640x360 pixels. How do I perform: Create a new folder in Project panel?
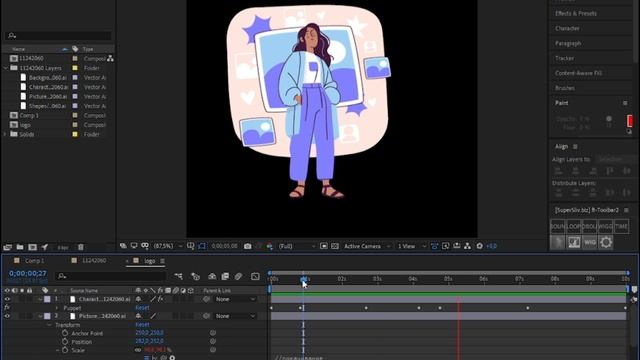tap(20, 247)
